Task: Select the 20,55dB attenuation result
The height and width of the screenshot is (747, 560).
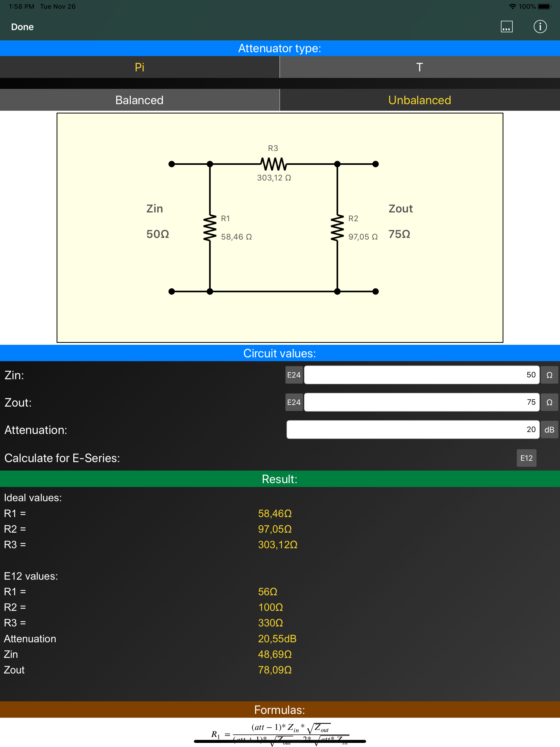Action: (x=277, y=639)
